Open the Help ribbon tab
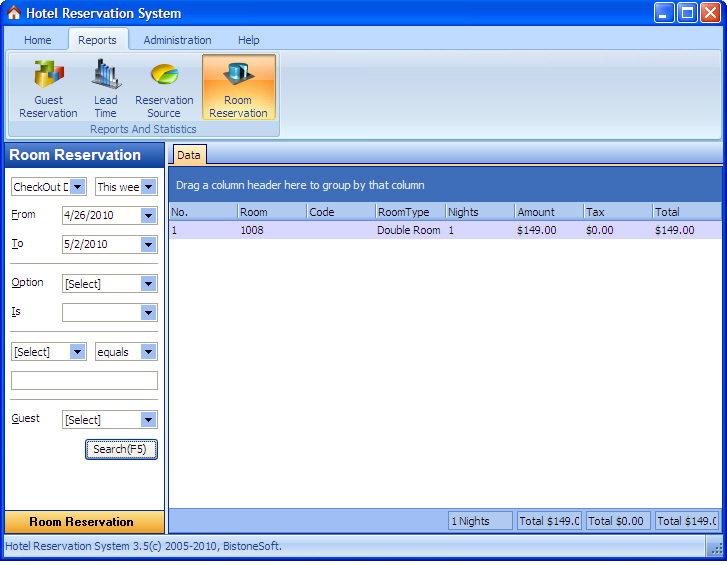 (x=249, y=40)
